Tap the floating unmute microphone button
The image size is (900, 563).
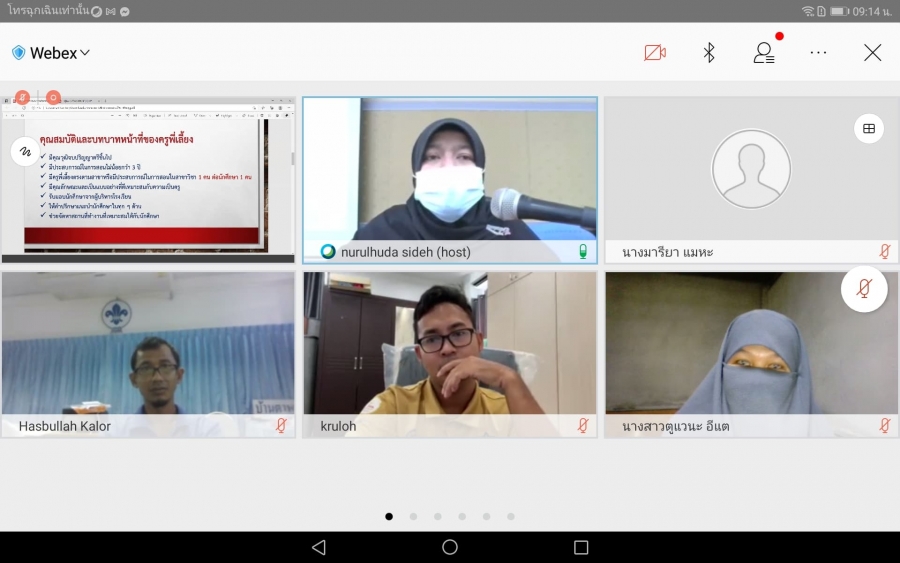tap(864, 289)
